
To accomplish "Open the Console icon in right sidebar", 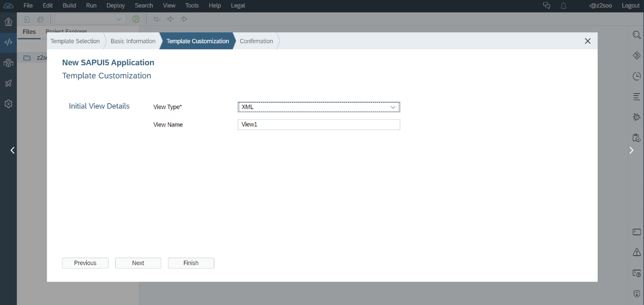I will (637, 232).
